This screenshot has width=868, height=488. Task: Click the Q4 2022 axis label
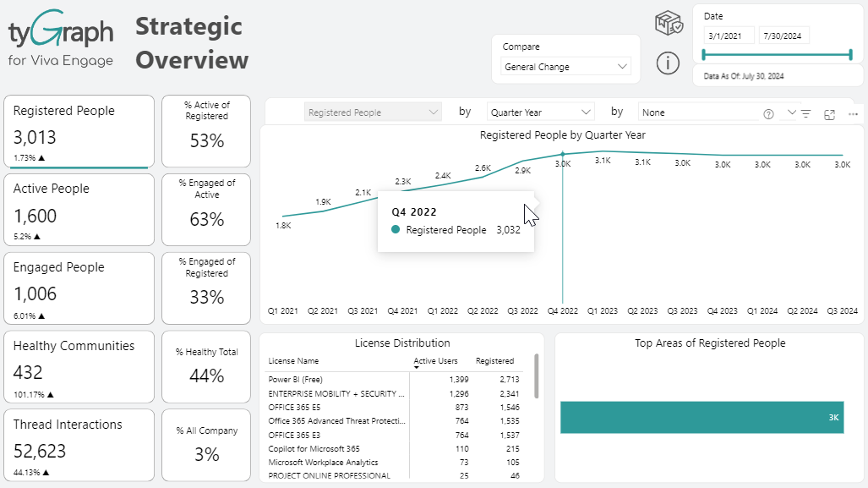pos(562,311)
